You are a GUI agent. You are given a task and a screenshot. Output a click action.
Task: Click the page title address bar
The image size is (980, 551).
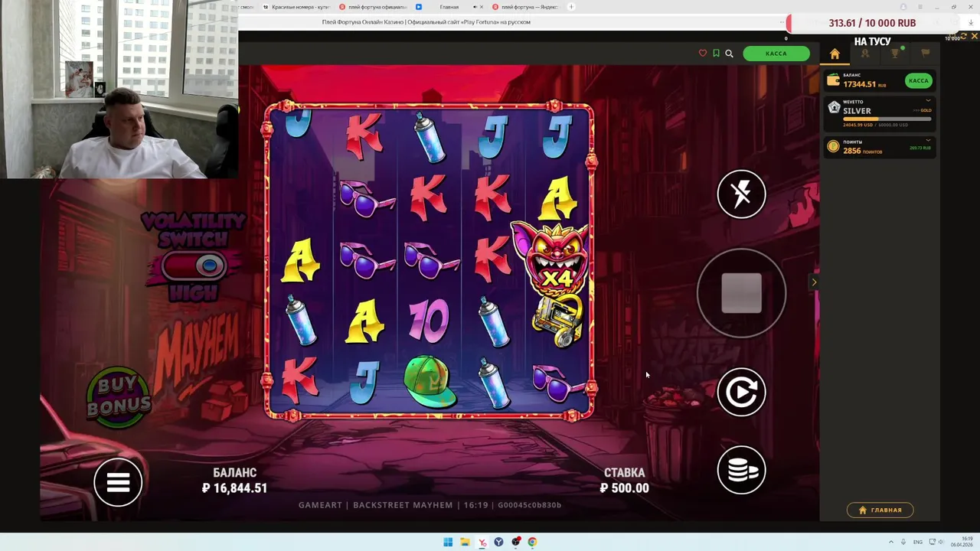tap(426, 22)
